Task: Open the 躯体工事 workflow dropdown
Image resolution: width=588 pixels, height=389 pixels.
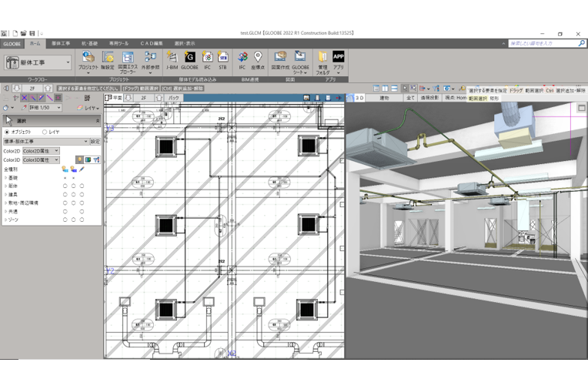Action: pos(38,62)
